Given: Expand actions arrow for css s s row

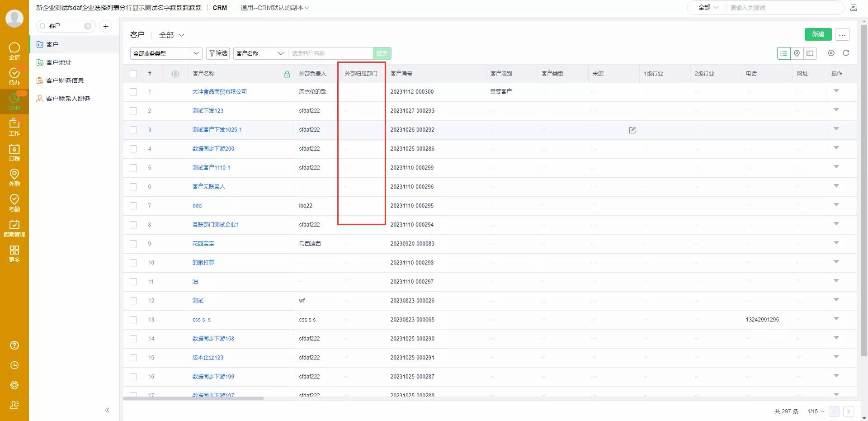Looking at the screenshot, I should (836, 319).
